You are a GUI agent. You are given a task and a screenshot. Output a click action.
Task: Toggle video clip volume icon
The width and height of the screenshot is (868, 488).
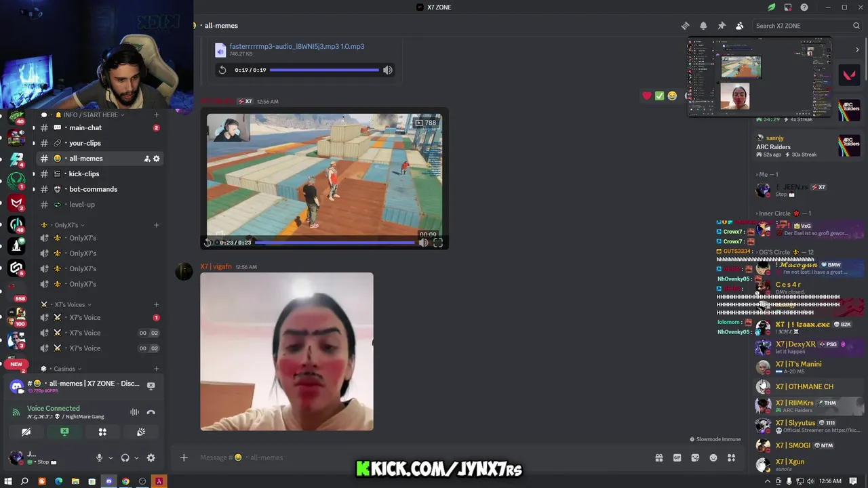423,243
